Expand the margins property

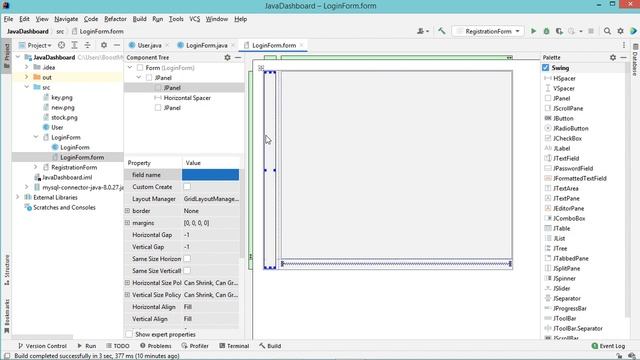127,223
